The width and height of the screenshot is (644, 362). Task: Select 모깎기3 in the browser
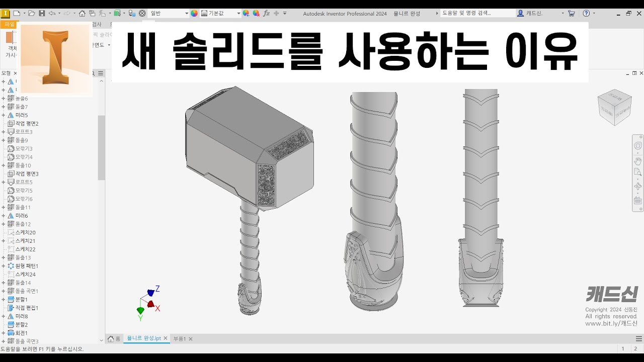click(x=24, y=149)
